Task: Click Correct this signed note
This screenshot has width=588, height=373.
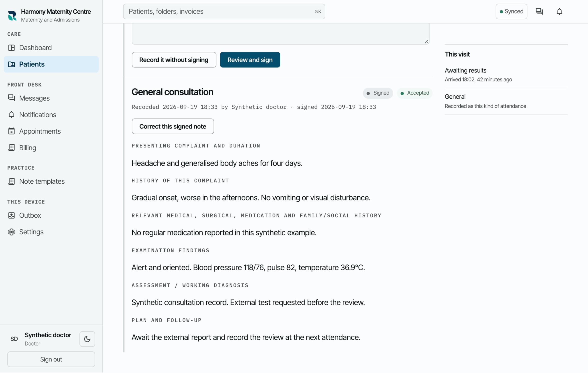Action: point(173,126)
